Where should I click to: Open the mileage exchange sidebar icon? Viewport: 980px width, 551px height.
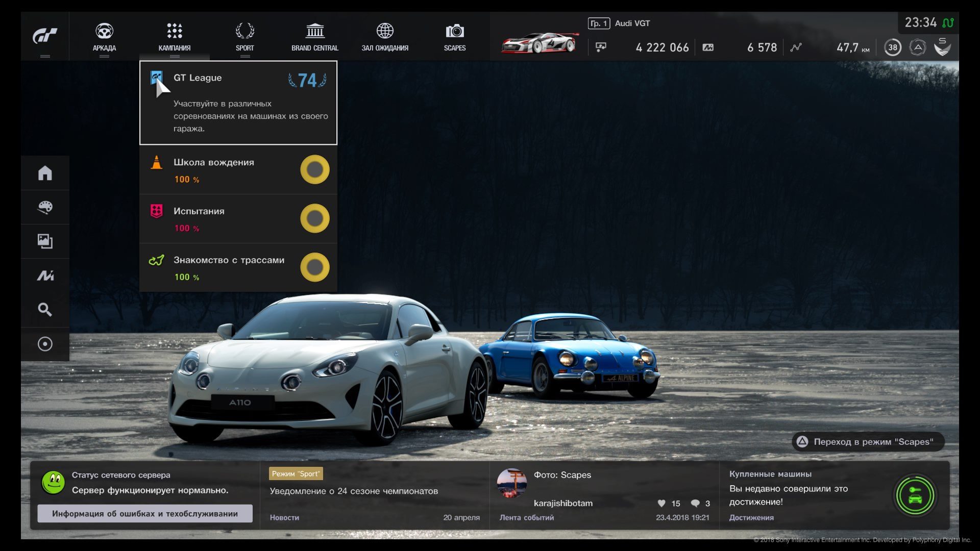point(45,275)
